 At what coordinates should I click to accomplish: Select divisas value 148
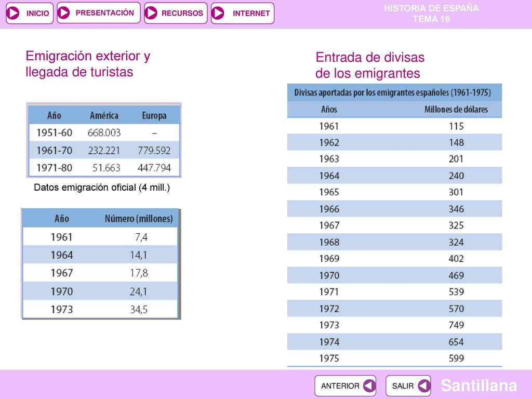click(x=456, y=142)
